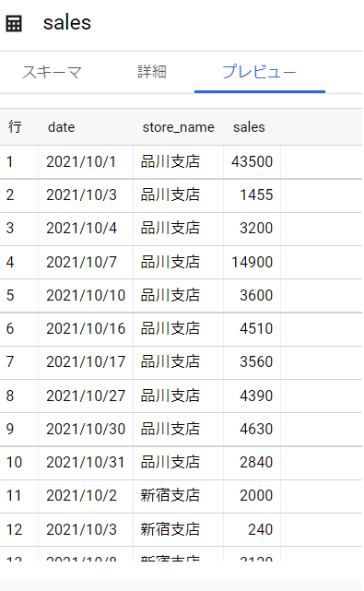Click the store_name column header
Viewport: 364px width, 591px height.
178,127
